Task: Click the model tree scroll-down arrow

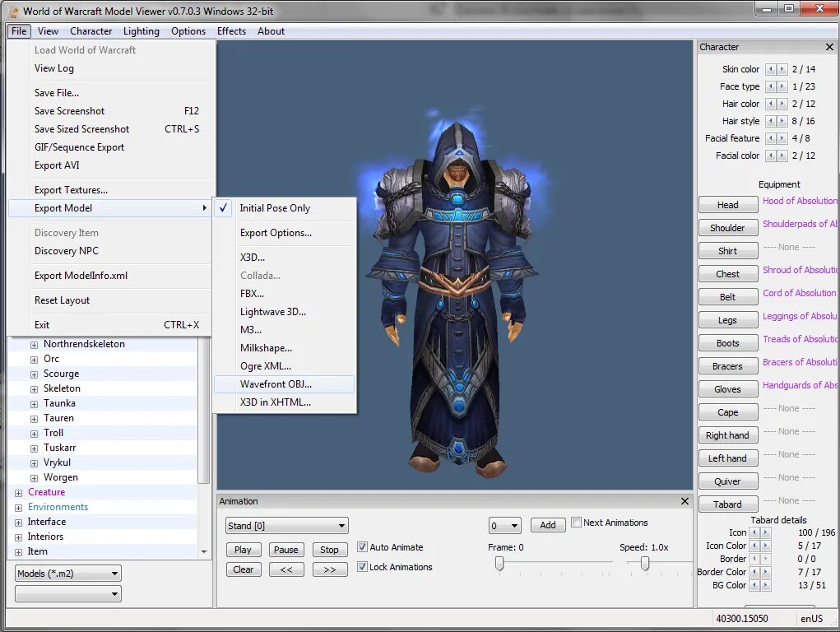Action: point(204,551)
